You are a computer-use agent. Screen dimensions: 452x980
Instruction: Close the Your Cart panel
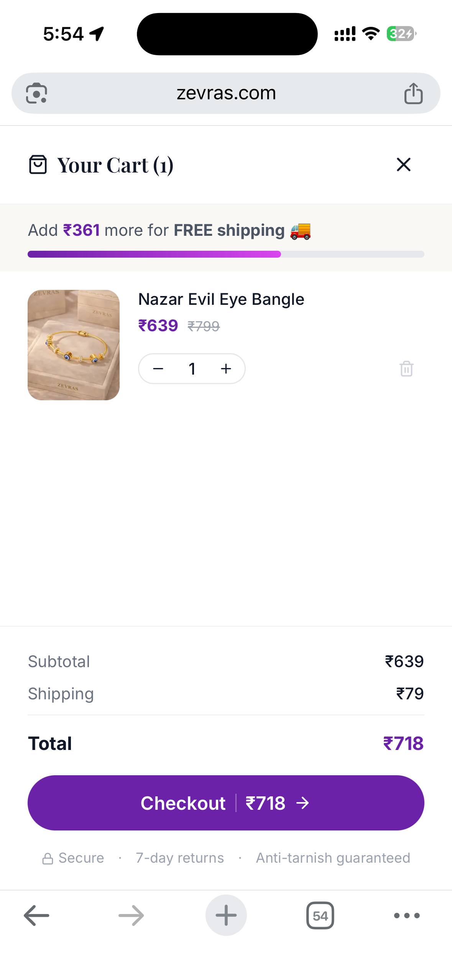click(403, 164)
